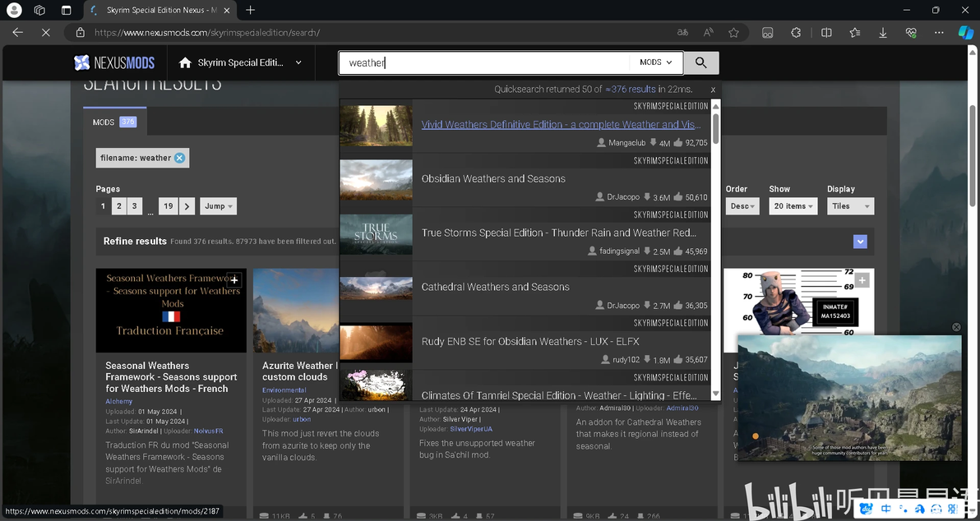The height and width of the screenshot is (521, 980).
Task: Go to results page 3
Action: coord(134,206)
